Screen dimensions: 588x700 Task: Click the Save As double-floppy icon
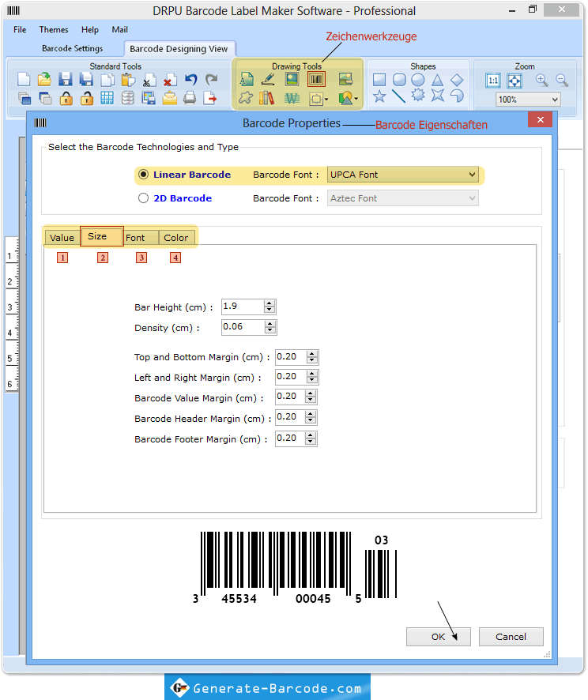coord(86,80)
